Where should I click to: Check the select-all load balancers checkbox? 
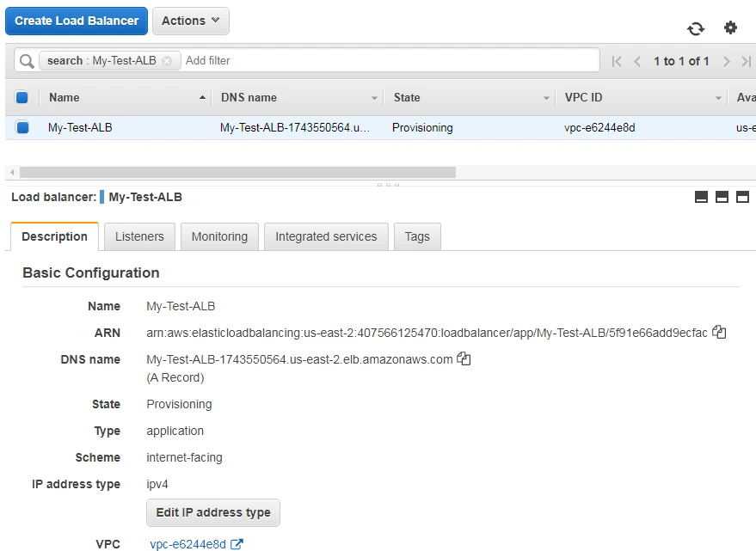pyautogui.click(x=22, y=97)
